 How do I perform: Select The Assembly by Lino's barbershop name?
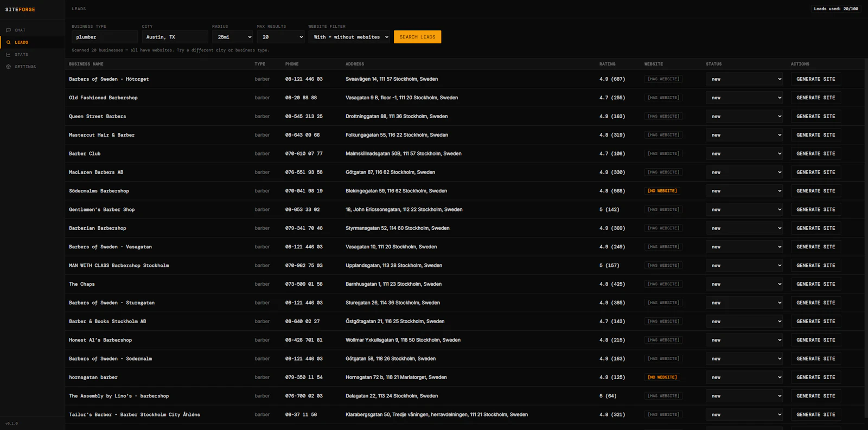coord(119,396)
